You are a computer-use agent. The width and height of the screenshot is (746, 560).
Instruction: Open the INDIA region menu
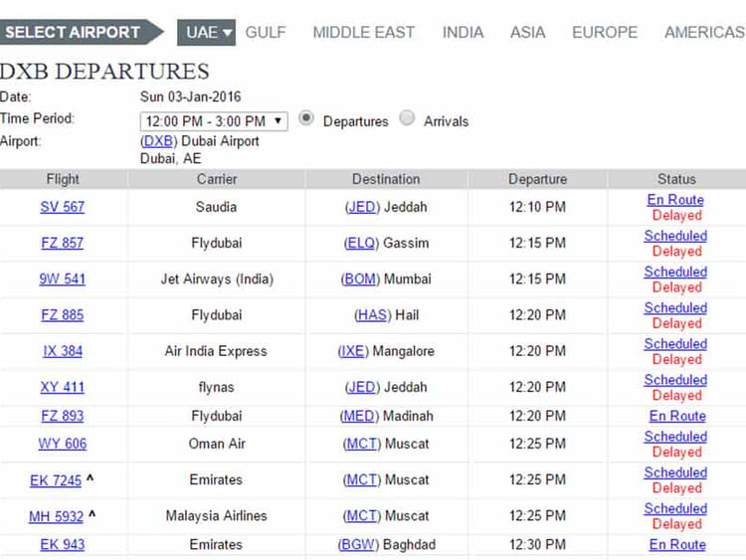pyautogui.click(x=463, y=33)
